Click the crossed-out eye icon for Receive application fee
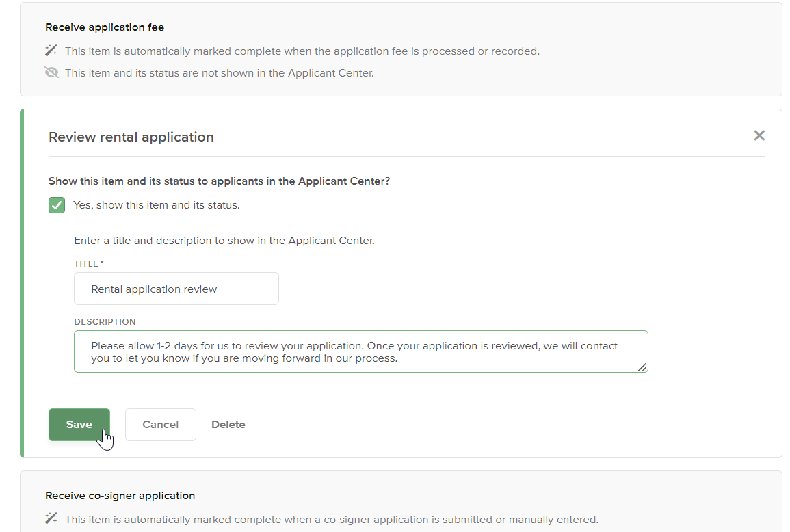 pos(51,72)
